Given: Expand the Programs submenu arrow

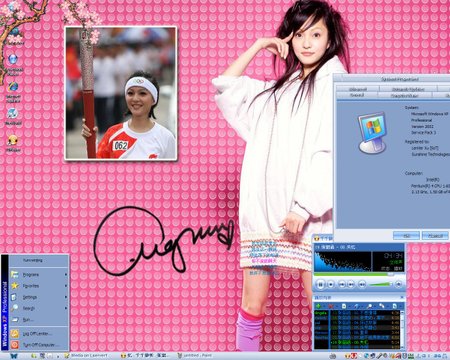Looking at the screenshot, I should 66,275.
